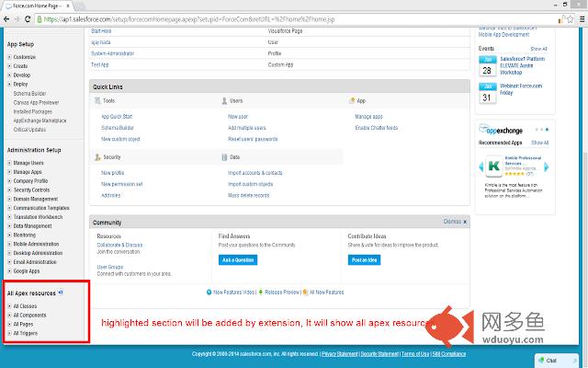The height and width of the screenshot is (368, 588).
Task: Expand the Deploy tree node
Action: 9,84
